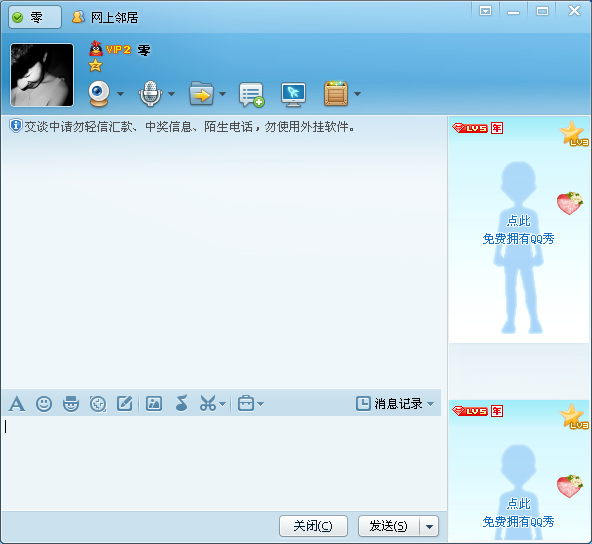Click the music note share icon
The height and width of the screenshot is (544, 592).
tap(182, 403)
